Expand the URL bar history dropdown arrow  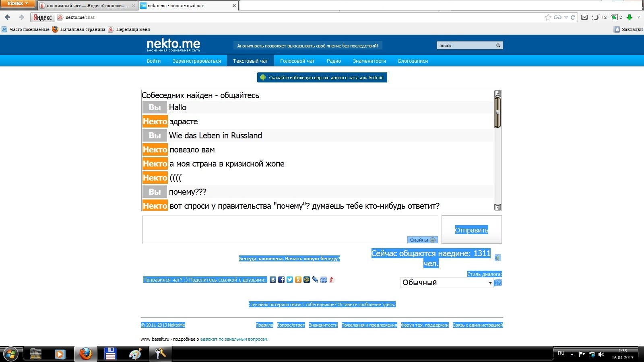coord(566,17)
